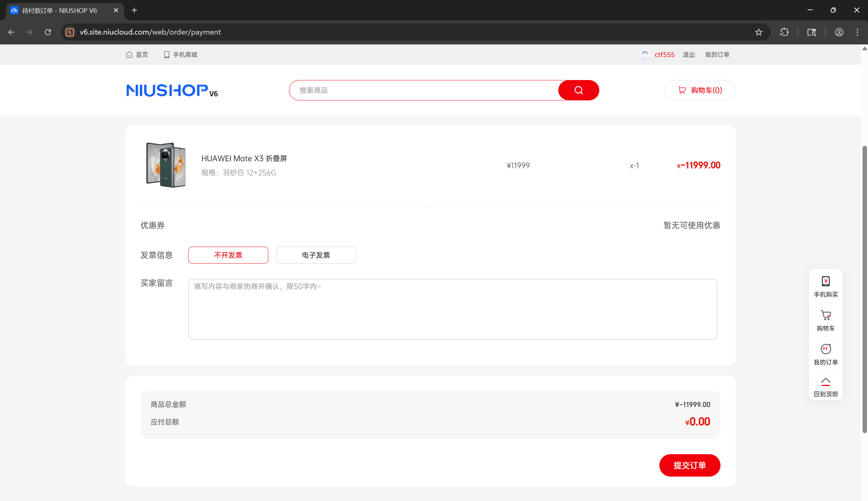Click the 回到顶部 arrow icon
The image size is (868, 501).
click(825, 382)
